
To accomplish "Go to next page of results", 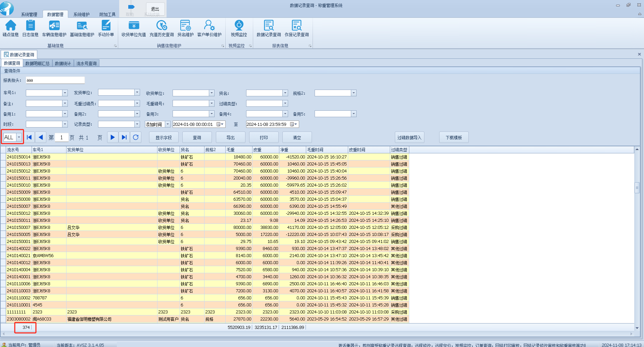I will [x=112, y=137].
